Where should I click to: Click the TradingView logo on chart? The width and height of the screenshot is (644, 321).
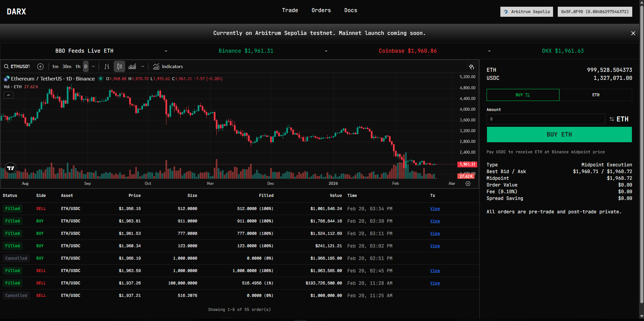pyautogui.click(x=11, y=168)
